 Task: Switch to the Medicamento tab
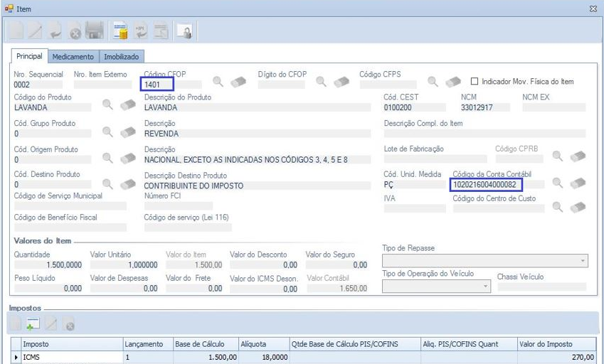[73, 56]
